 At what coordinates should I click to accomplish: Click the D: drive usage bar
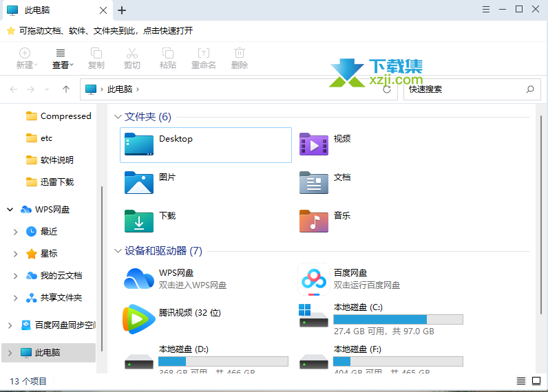coord(223,361)
